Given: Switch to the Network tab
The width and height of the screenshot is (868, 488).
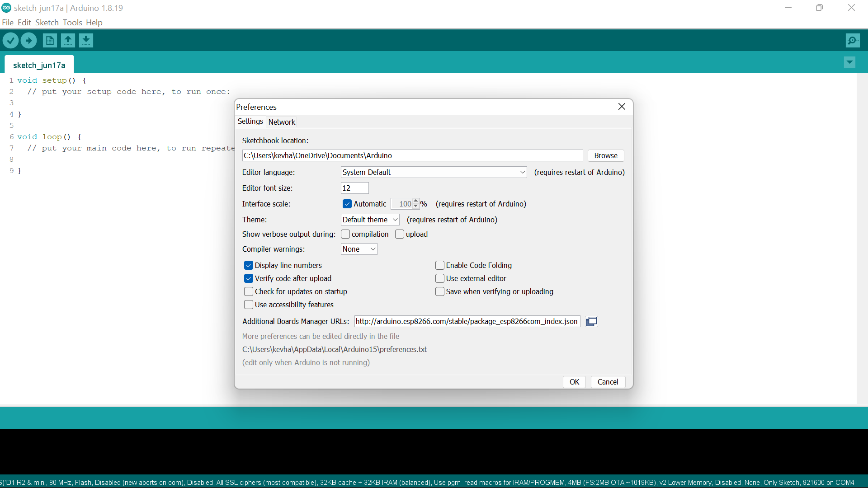Looking at the screenshot, I should 282,122.
